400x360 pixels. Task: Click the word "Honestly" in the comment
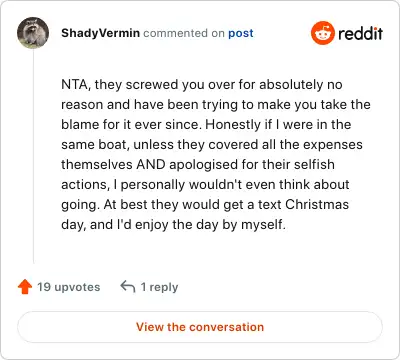click(x=233, y=125)
